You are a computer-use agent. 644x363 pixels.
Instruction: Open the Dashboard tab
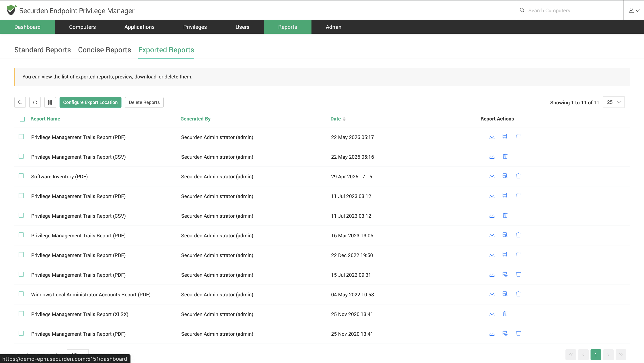pos(27,27)
